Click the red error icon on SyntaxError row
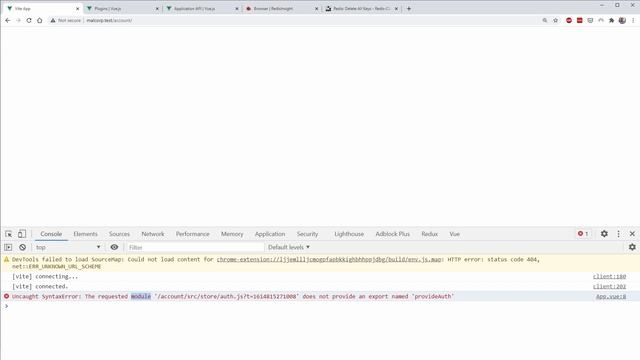Image resolution: width=640 pixels, height=360 pixels. [6, 296]
